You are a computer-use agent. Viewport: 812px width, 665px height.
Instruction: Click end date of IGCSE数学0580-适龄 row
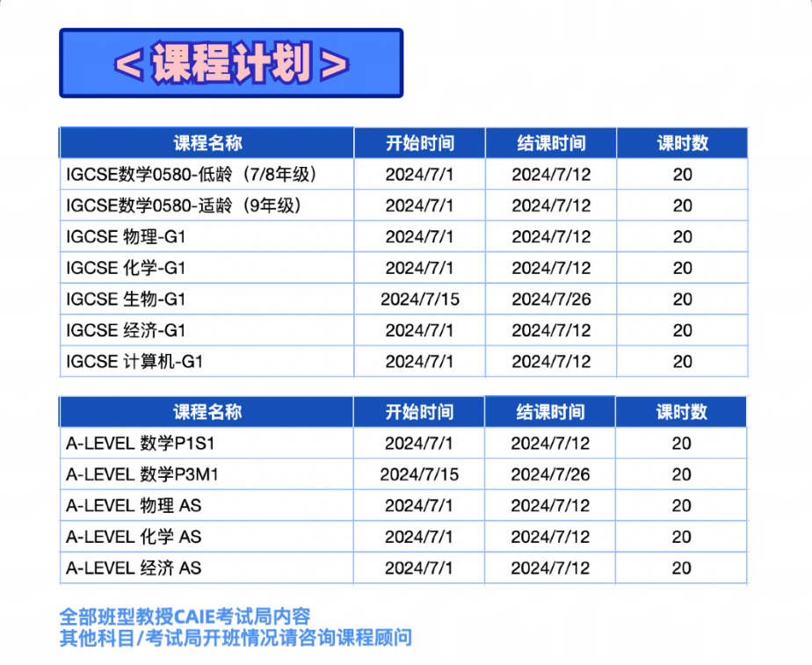point(551,206)
